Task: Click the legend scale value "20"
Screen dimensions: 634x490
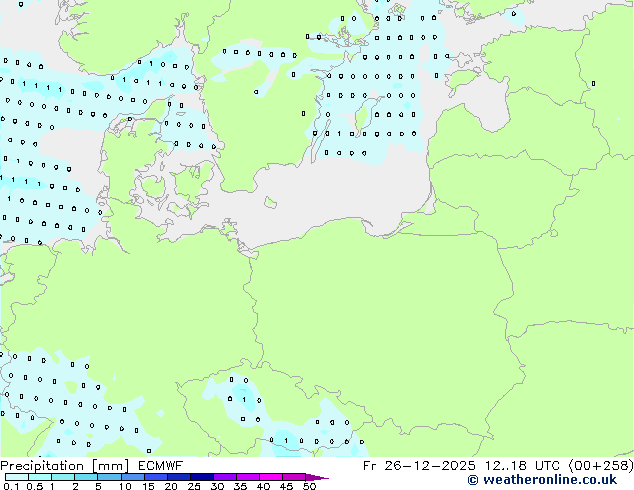Action: coord(171,486)
